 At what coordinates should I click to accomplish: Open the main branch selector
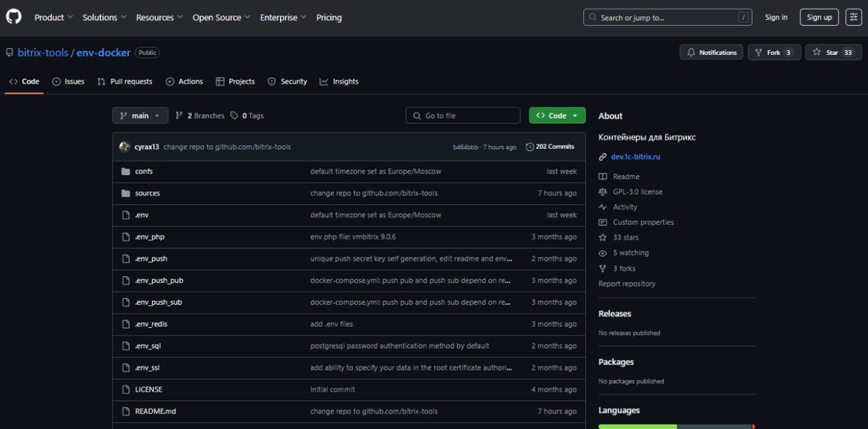(x=140, y=116)
